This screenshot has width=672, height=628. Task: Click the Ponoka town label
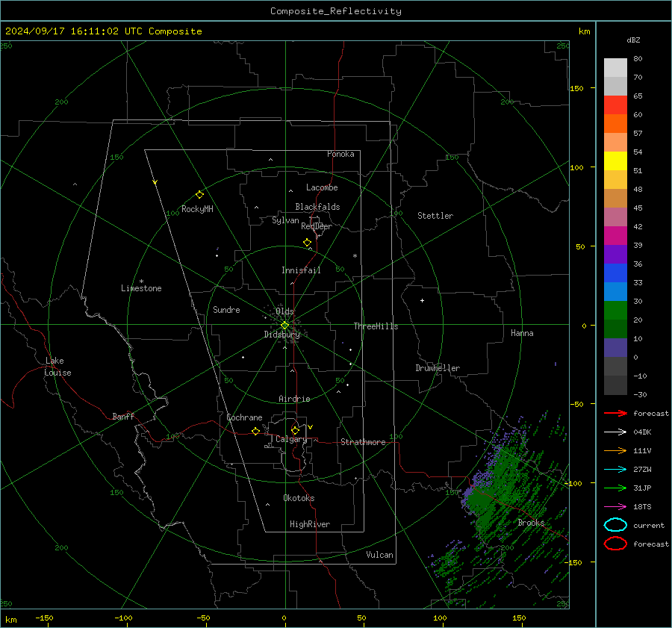click(x=340, y=154)
